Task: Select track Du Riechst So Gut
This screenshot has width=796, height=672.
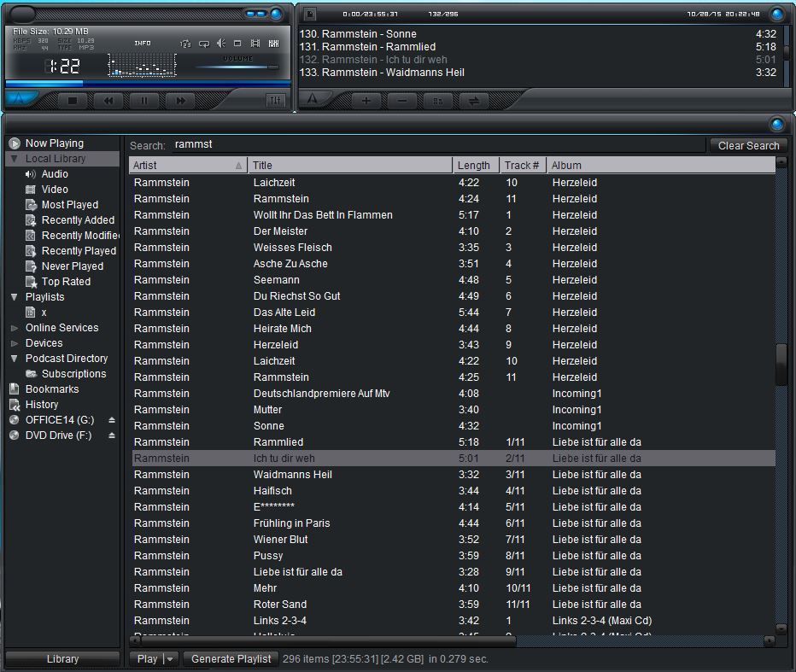Action: point(453,296)
